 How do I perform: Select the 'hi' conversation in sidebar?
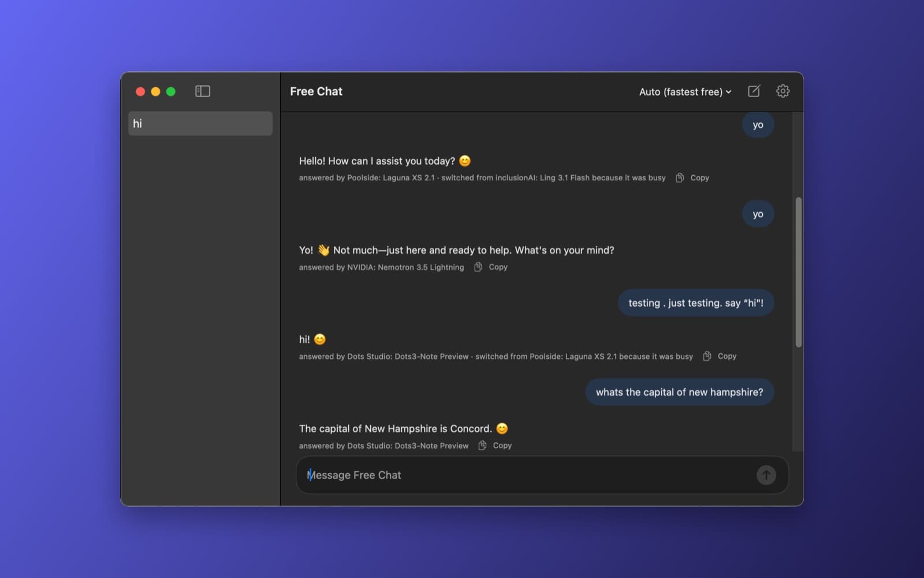pyautogui.click(x=200, y=124)
